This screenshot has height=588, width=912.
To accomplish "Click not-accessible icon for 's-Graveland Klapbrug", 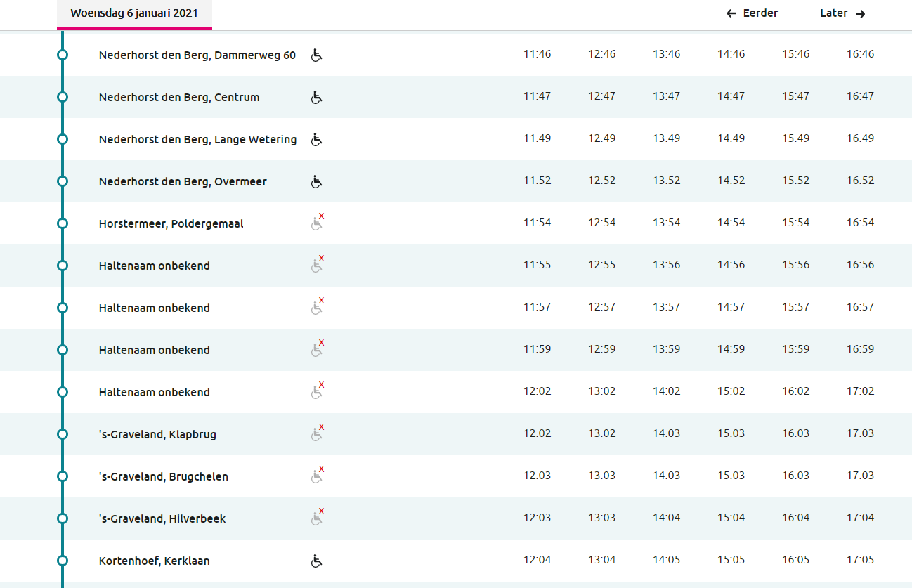I will pos(318,433).
